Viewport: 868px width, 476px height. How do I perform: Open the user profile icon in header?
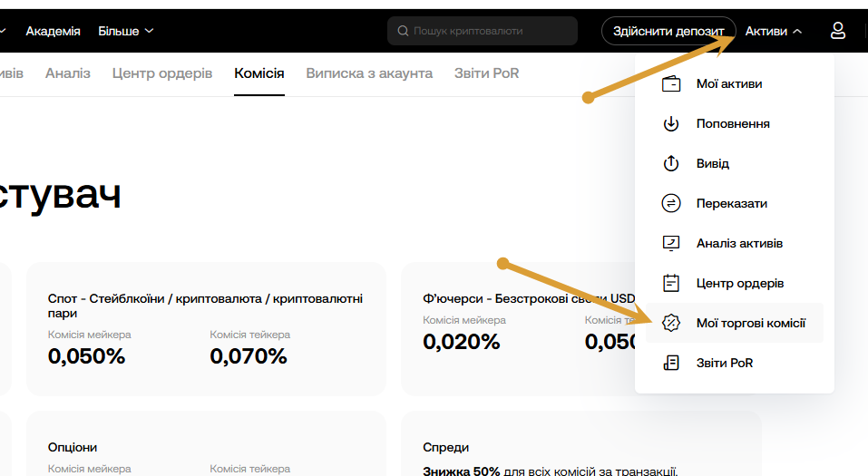(838, 31)
